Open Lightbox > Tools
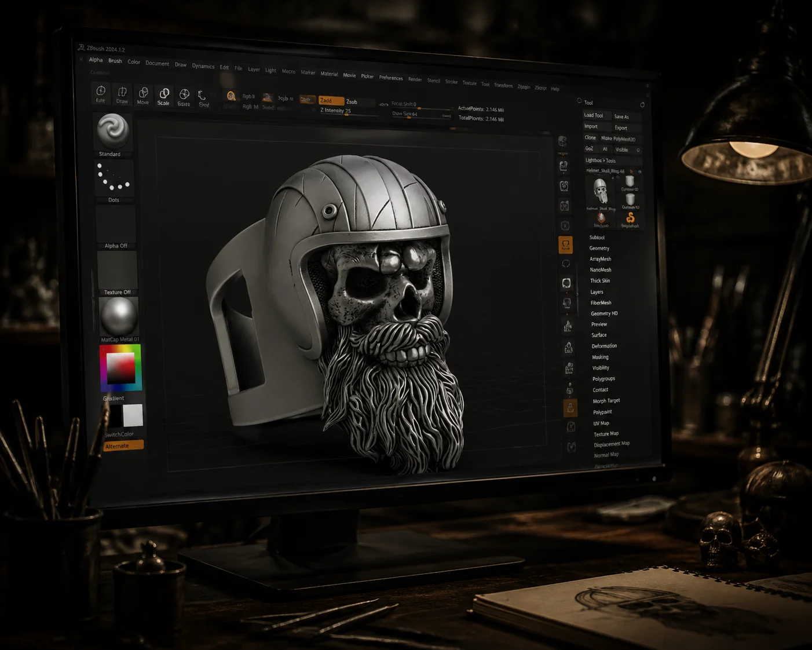The width and height of the screenshot is (812, 650). [612, 161]
